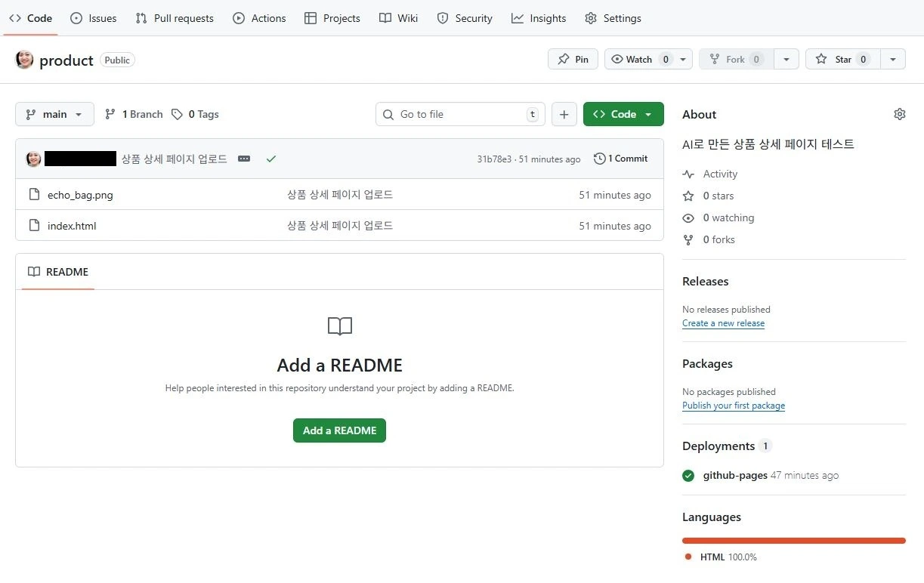Expand the Fork options dropdown

[x=786, y=60]
